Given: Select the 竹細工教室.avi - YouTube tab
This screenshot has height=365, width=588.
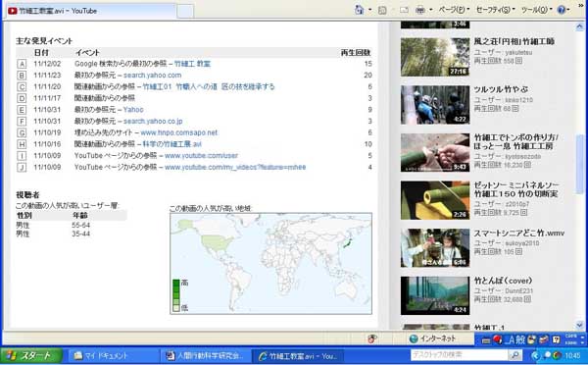Looking at the screenshot, I should click(90, 11).
